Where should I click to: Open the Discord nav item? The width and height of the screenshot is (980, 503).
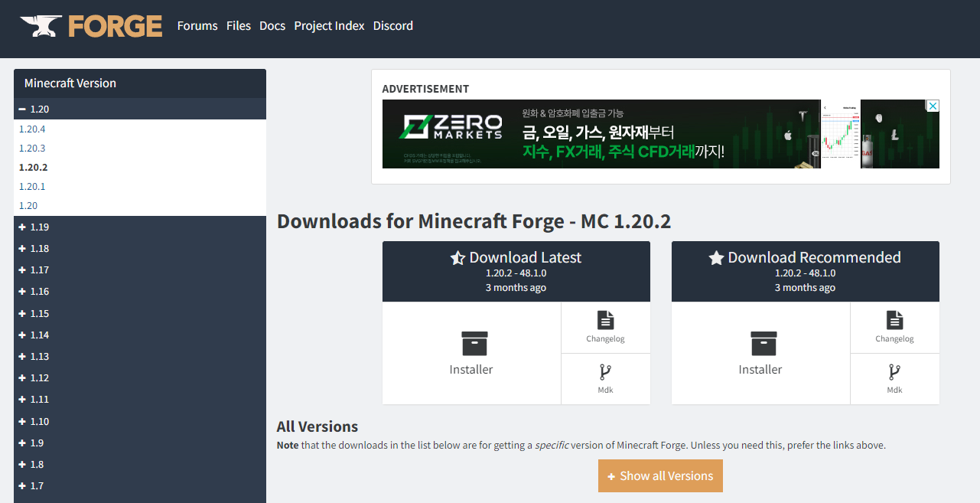[393, 26]
